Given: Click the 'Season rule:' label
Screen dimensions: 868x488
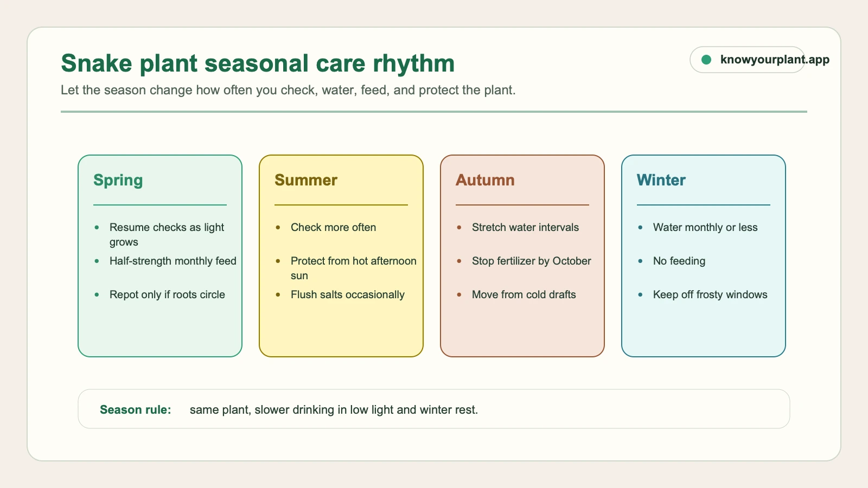Looking at the screenshot, I should coord(136,410).
